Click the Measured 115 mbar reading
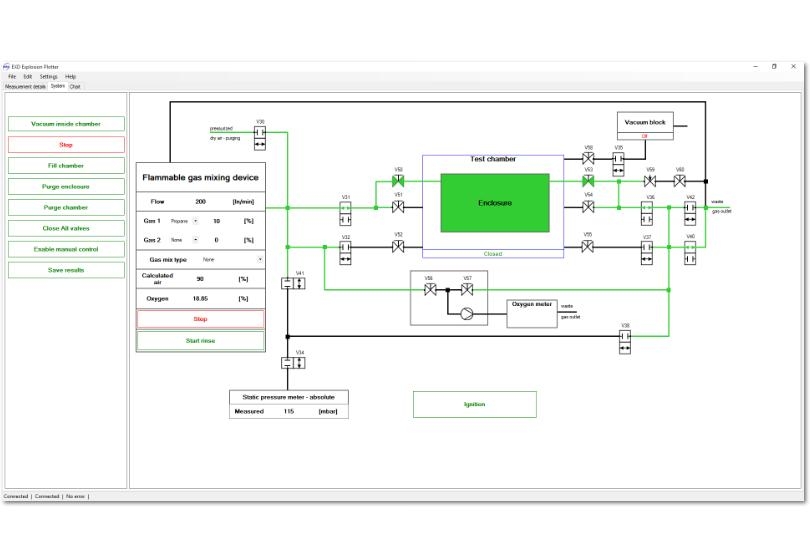 point(289,412)
